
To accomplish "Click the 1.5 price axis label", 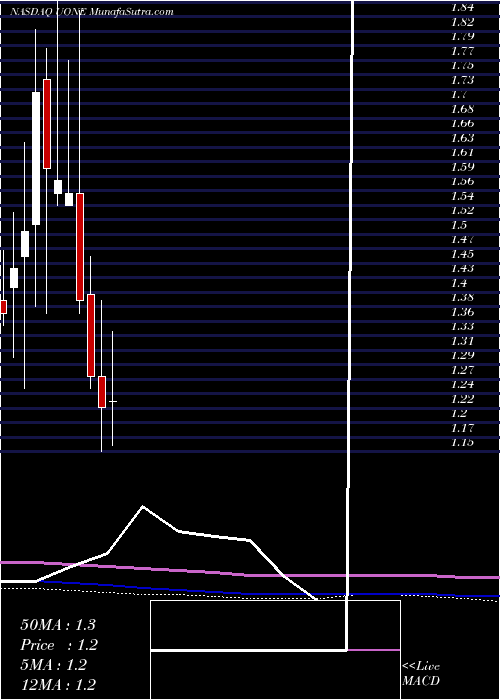I will 458,225.
